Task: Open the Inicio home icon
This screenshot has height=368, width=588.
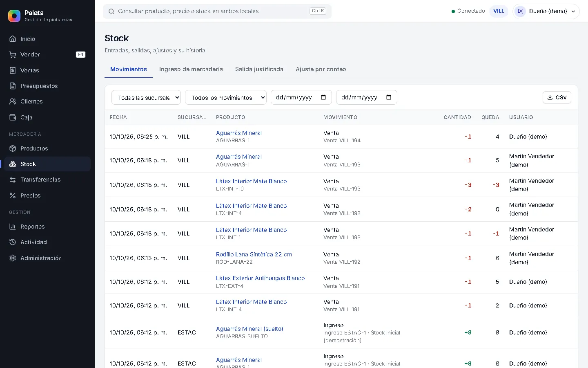Action: (x=13, y=39)
